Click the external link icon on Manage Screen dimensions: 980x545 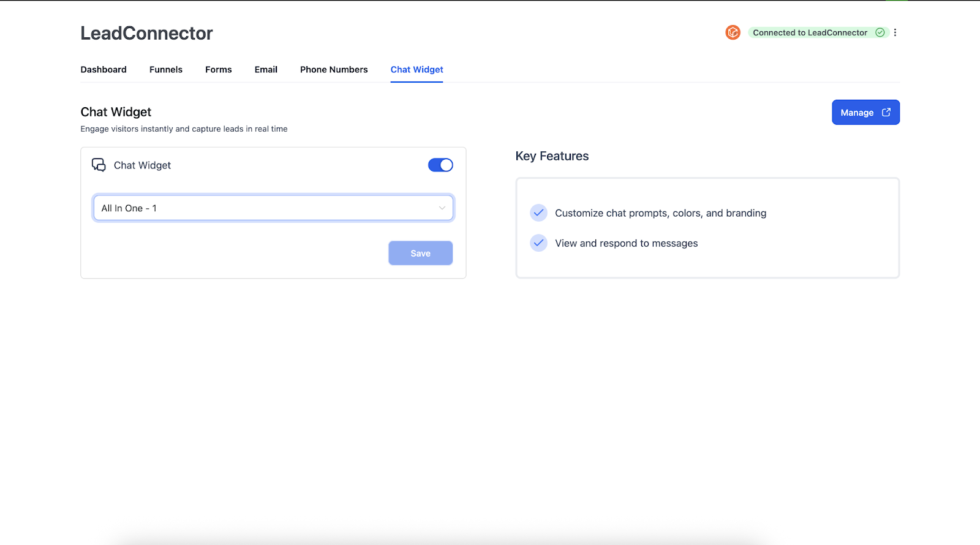pos(886,112)
